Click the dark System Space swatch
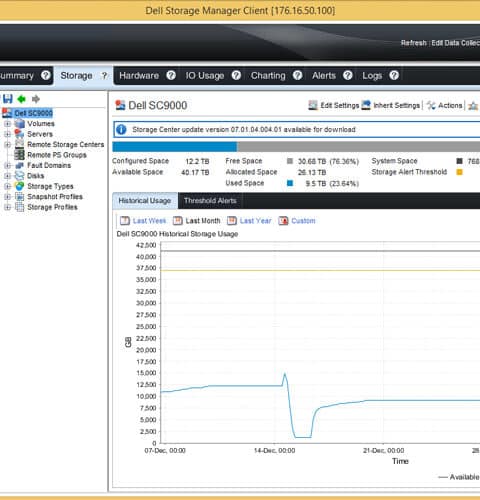The height and width of the screenshot is (500, 480). [459, 161]
